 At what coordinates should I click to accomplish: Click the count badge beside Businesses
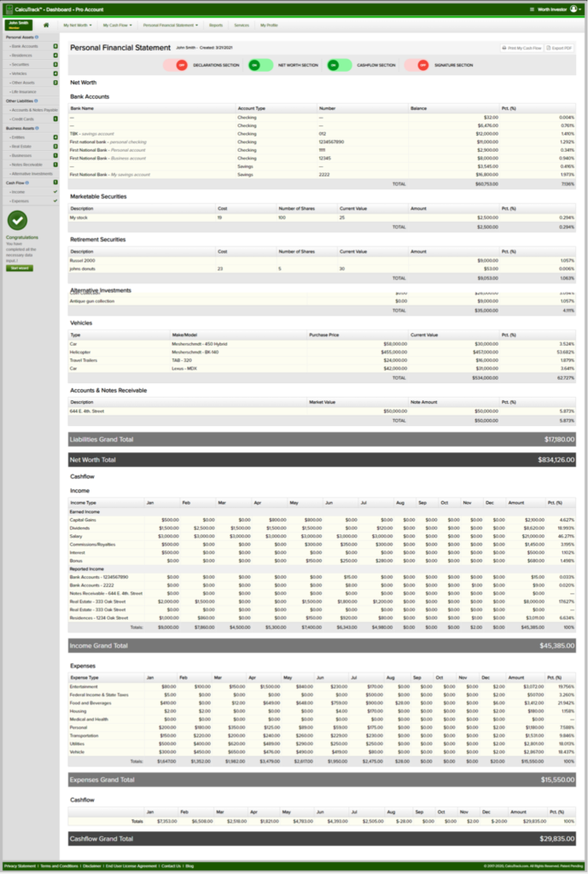[x=55, y=155]
